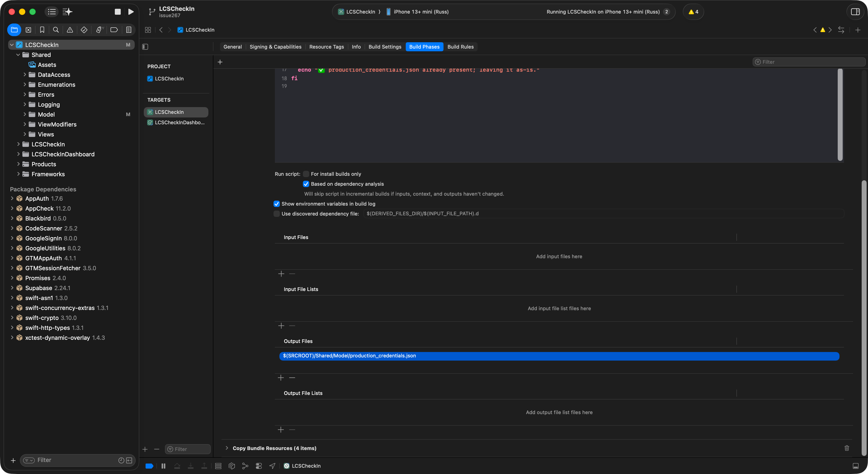The image size is (868, 474).
Task: Expand the Supabase package dependency
Action: [12, 288]
